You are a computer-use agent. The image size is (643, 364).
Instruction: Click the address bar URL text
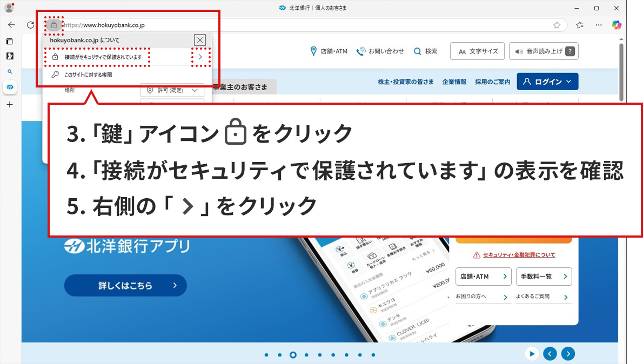[104, 25]
